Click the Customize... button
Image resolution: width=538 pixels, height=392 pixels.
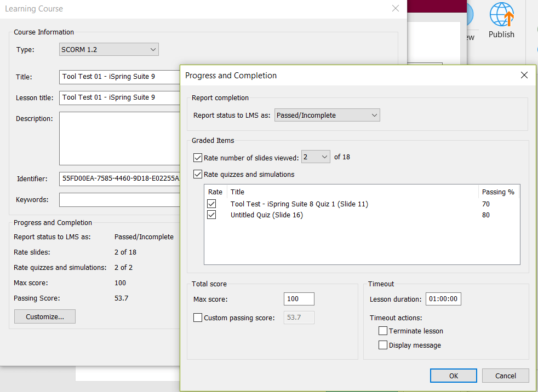(x=45, y=316)
